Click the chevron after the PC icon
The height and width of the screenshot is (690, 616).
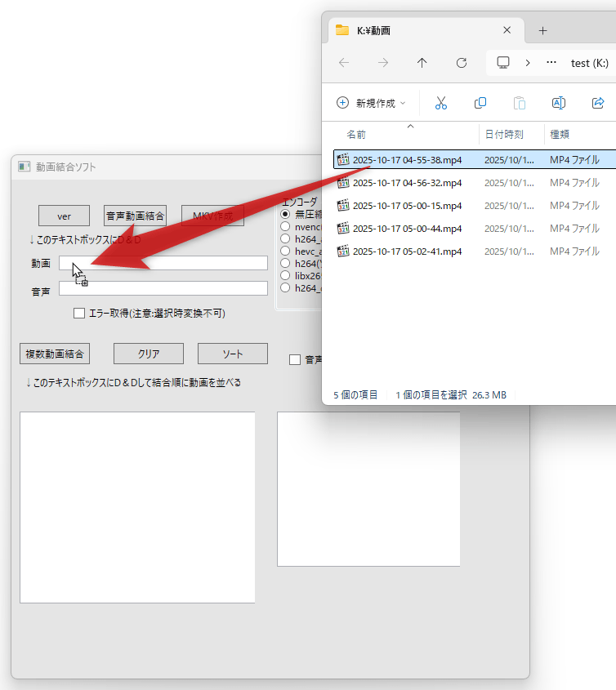(528, 63)
